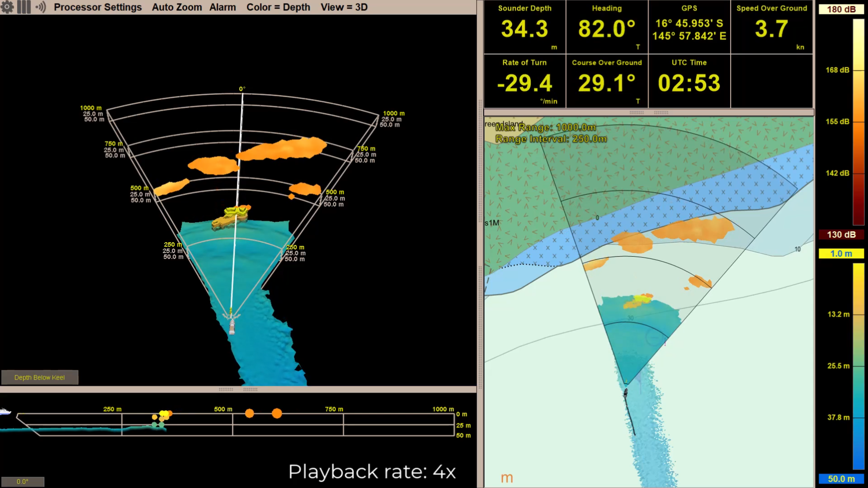Adjust the dB signal color scale bar
The width and height of the screenshot is (868, 488).
(858, 122)
